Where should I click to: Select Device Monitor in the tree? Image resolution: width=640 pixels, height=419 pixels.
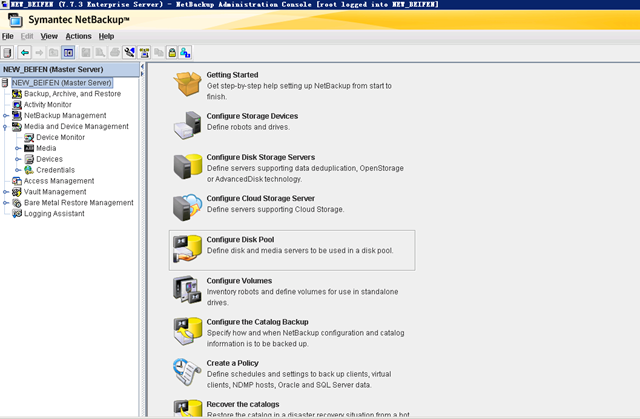(60, 137)
